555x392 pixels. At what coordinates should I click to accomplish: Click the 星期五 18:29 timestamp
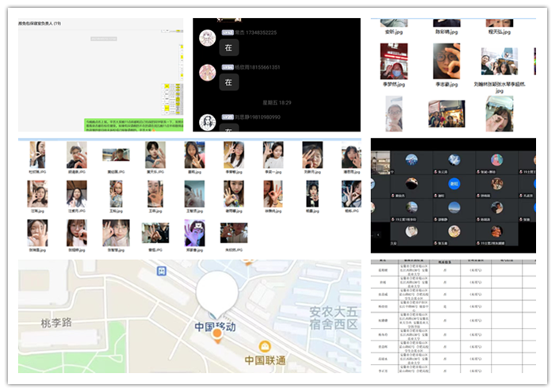click(x=277, y=102)
